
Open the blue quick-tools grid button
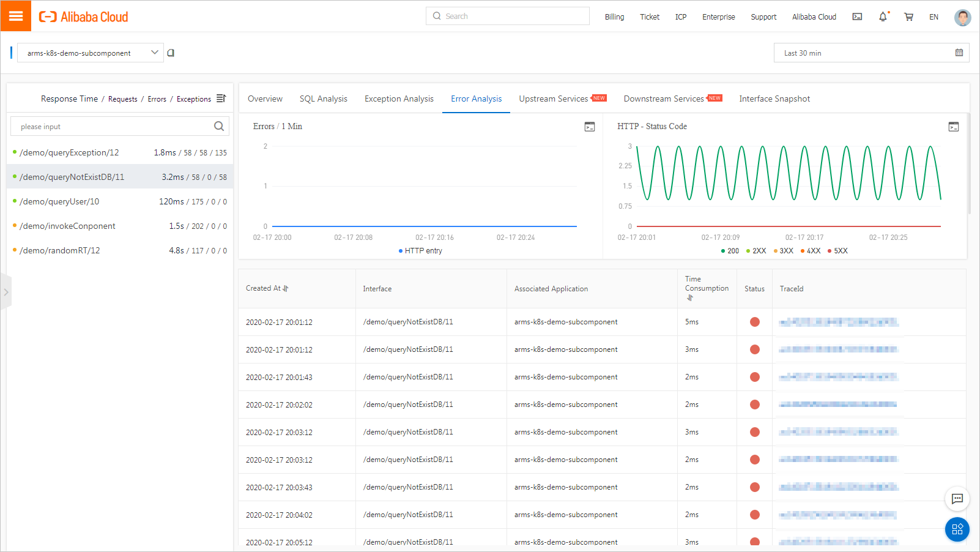tap(957, 529)
